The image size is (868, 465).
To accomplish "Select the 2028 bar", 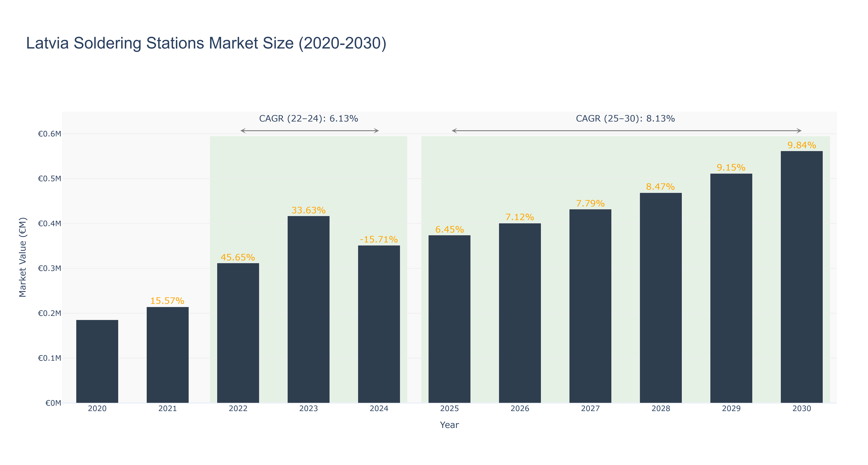I will point(660,298).
